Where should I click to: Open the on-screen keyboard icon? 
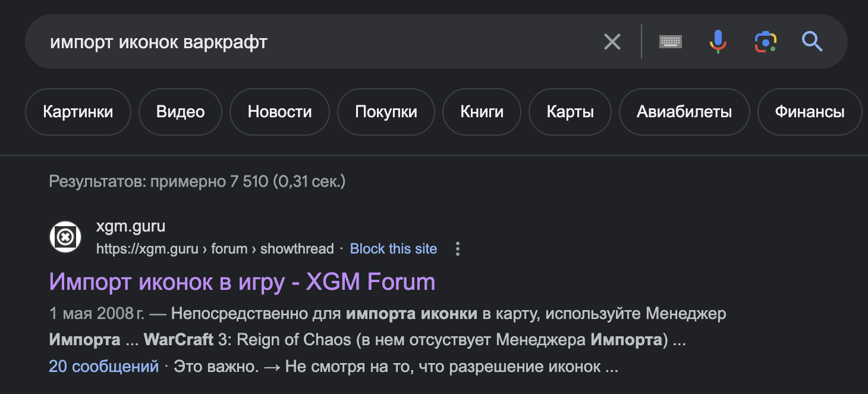tap(670, 42)
